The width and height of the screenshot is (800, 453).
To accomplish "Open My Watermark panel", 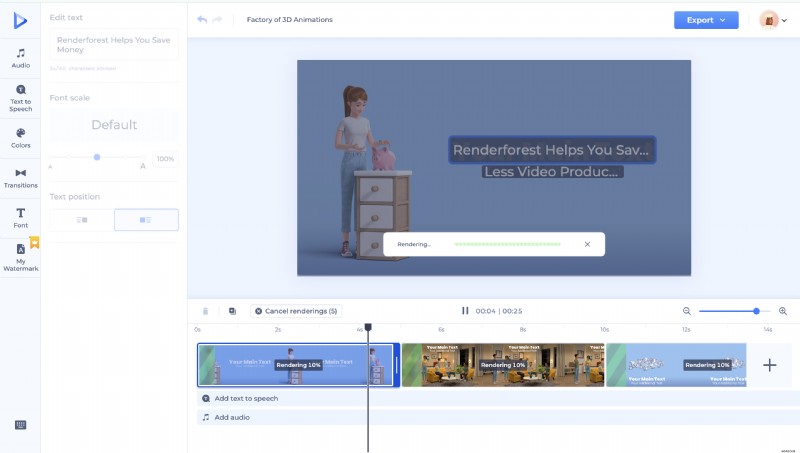I will tap(20, 257).
